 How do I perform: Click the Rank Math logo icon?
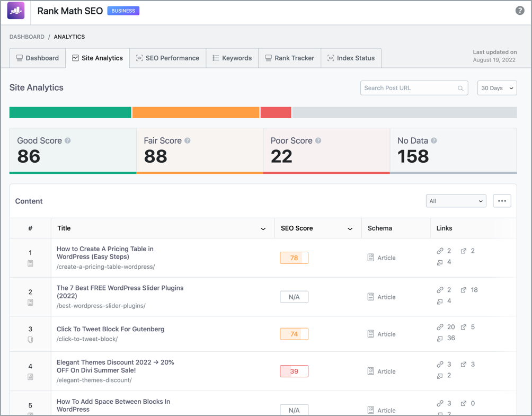[16, 11]
